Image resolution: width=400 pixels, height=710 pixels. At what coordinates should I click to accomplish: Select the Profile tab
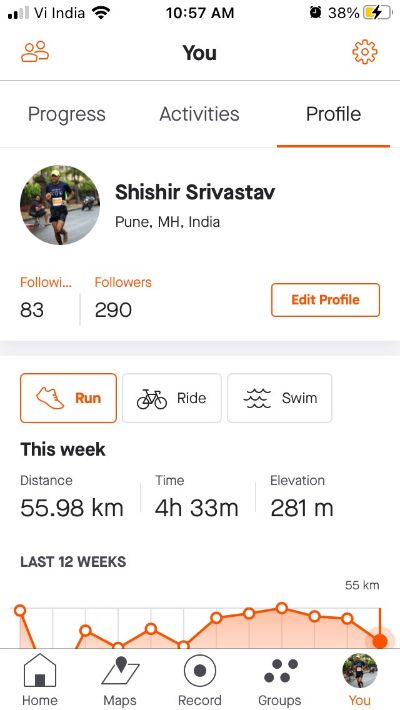pyautogui.click(x=333, y=114)
